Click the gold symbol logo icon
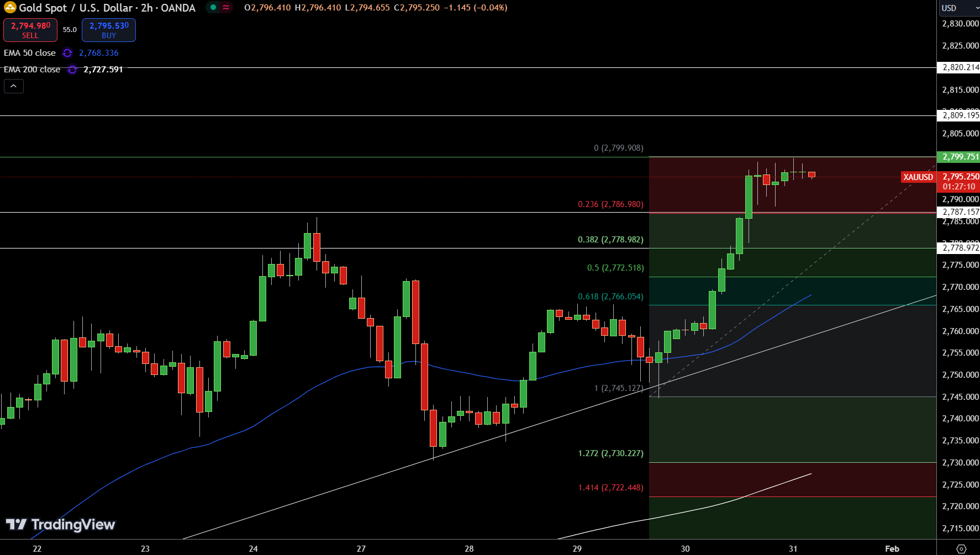Screen dimensions: 980x555 pos(10,8)
